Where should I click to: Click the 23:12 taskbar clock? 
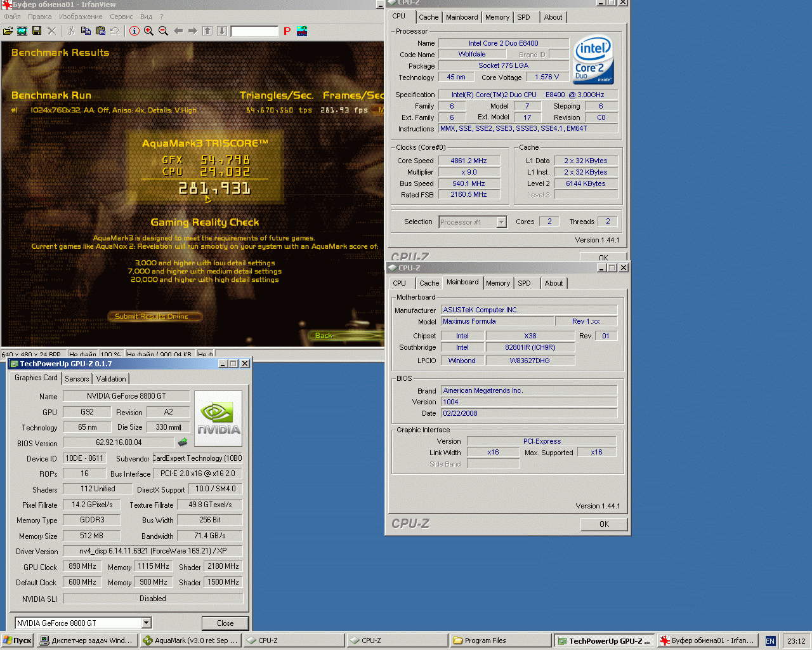tap(796, 641)
